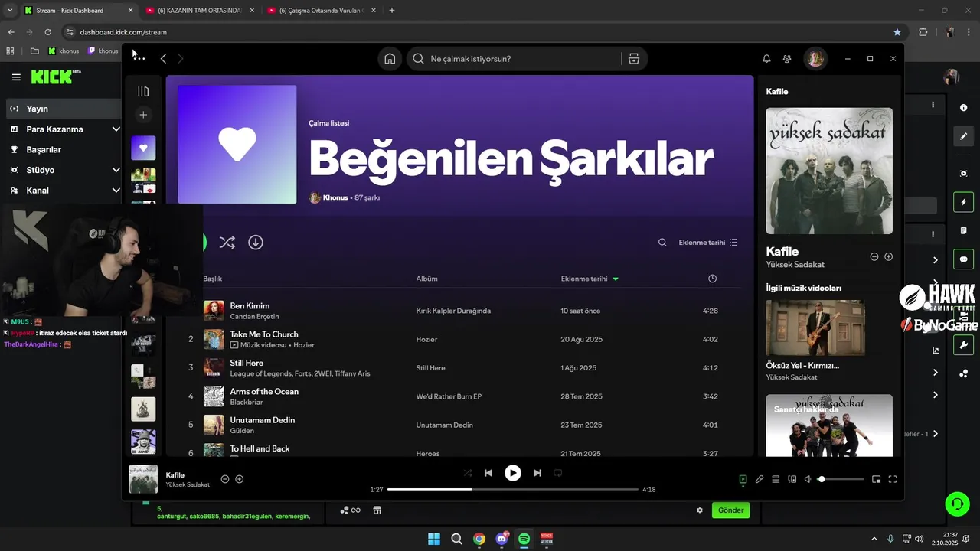
Task: Skip to next track
Action: (537, 473)
